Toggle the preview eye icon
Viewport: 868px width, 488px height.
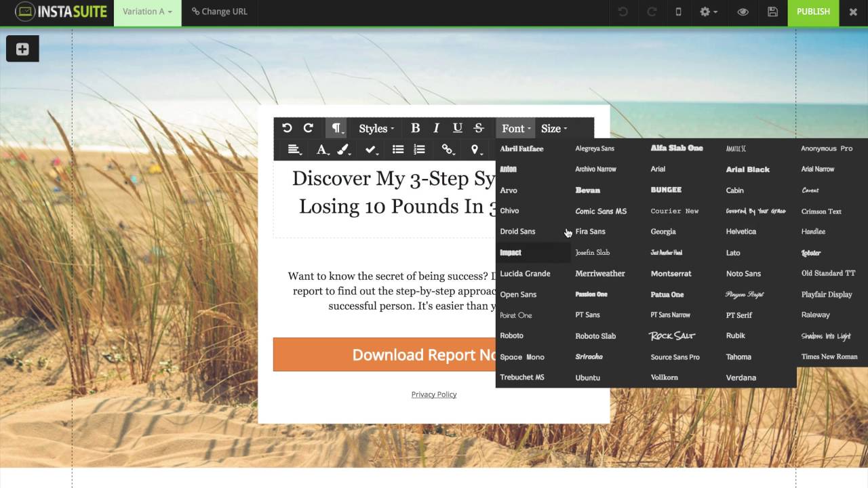(x=743, y=12)
